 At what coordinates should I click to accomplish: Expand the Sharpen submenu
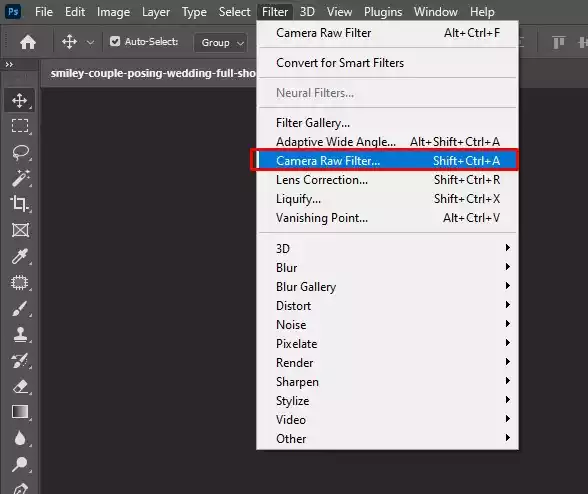388,382
